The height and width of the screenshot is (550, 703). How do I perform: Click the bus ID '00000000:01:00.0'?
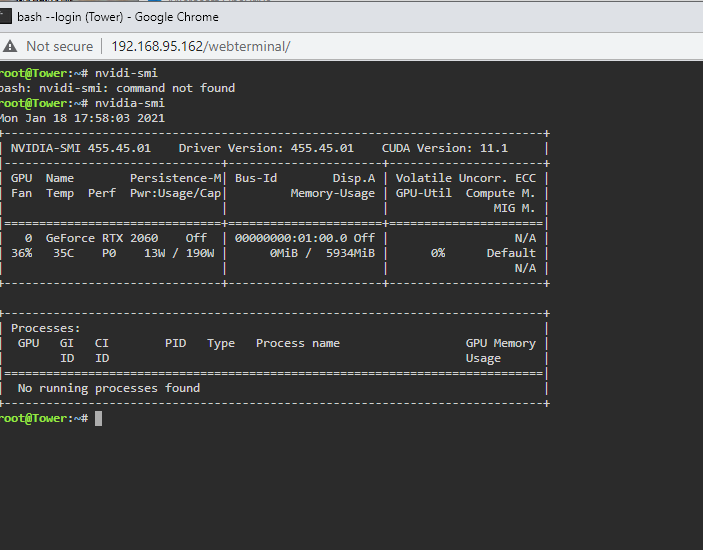291,238
